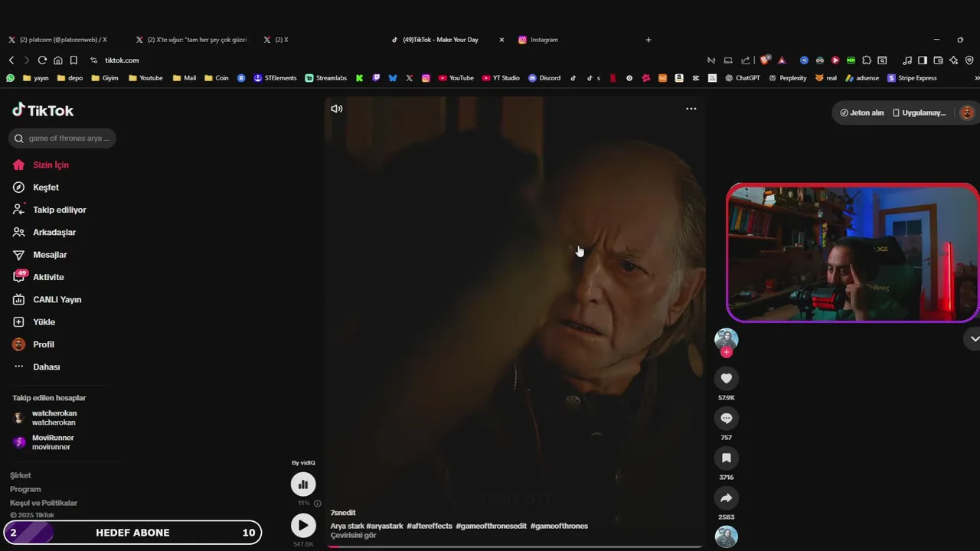Close the TikTok browser tab
This screenshot has height=551, width=980.
[x=501, y=40]
